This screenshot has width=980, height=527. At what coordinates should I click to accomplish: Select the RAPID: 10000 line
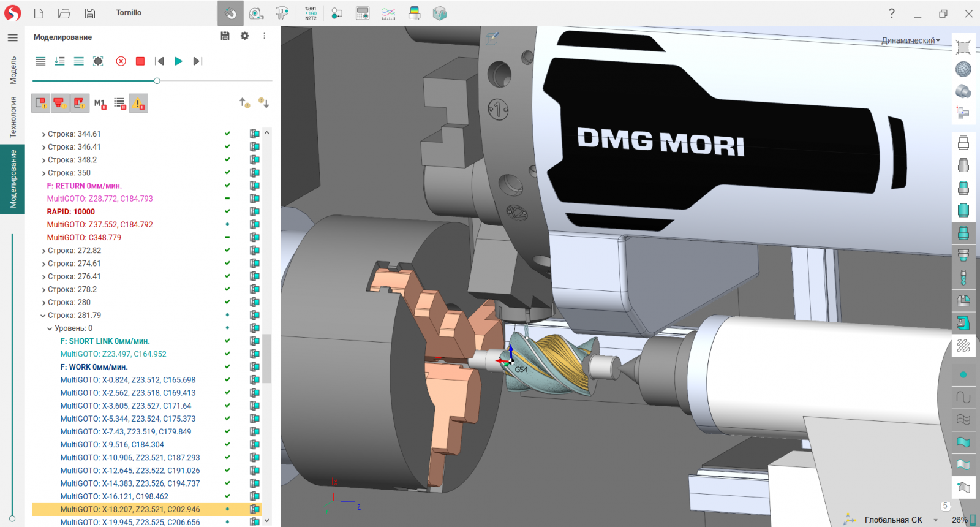pos(71,212)
